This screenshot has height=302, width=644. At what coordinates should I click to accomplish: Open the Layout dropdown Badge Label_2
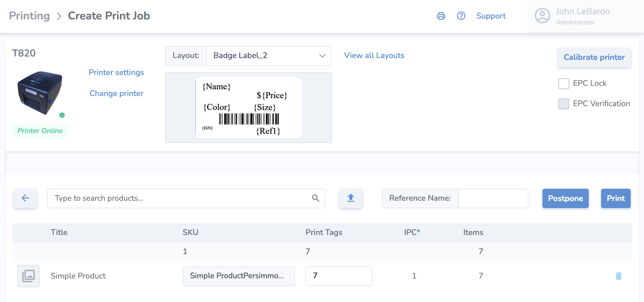[269, 56]
